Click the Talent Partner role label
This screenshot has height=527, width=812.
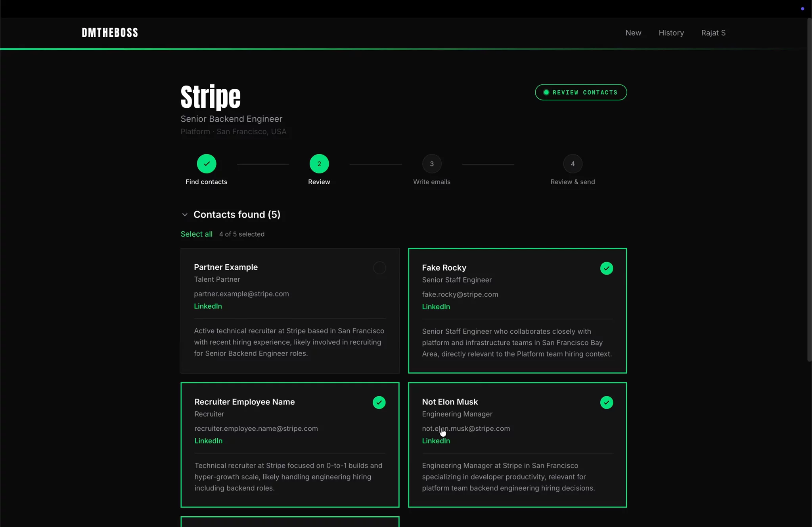217,279
